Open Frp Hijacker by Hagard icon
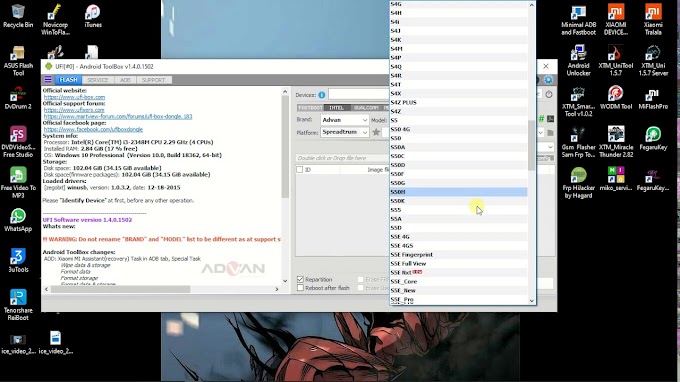This screenshot has height=382, width=680. pos(579,183)
